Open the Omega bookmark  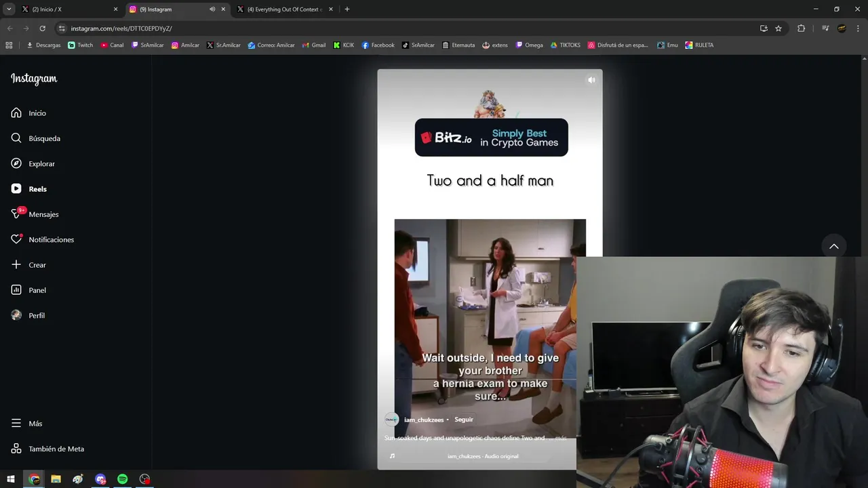pos(530,45)
